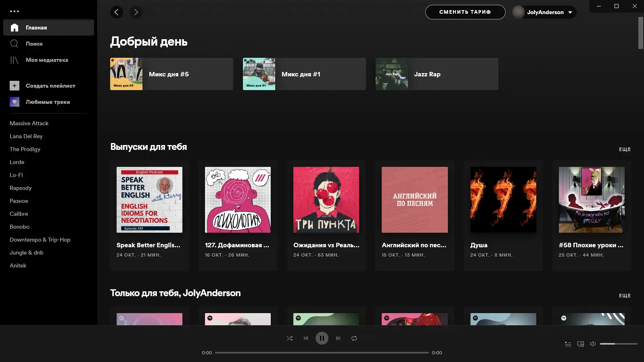This screenshot has width=644, height=362.
Task: Toggle repeat mode
Action: tap(354, 338)
